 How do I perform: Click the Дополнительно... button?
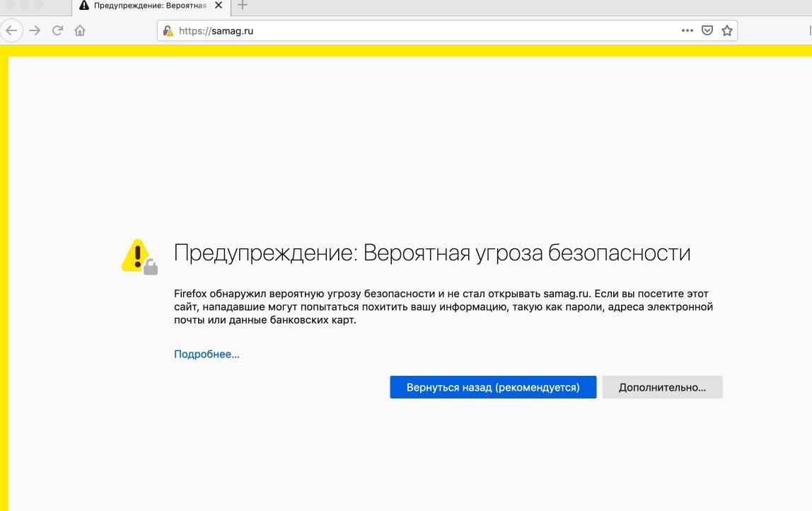[x=662, y=387]
